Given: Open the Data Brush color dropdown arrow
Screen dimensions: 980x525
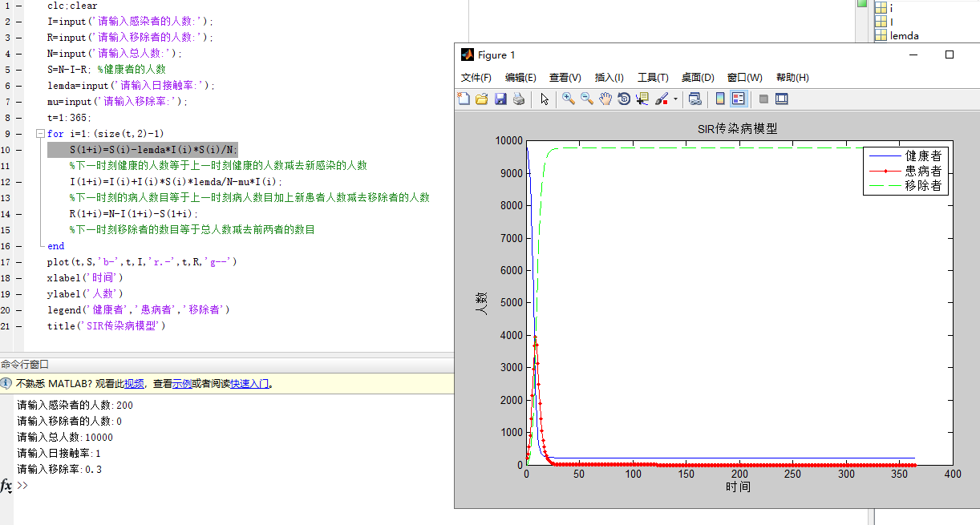Looking at the screenshot, I should [676, 99].
